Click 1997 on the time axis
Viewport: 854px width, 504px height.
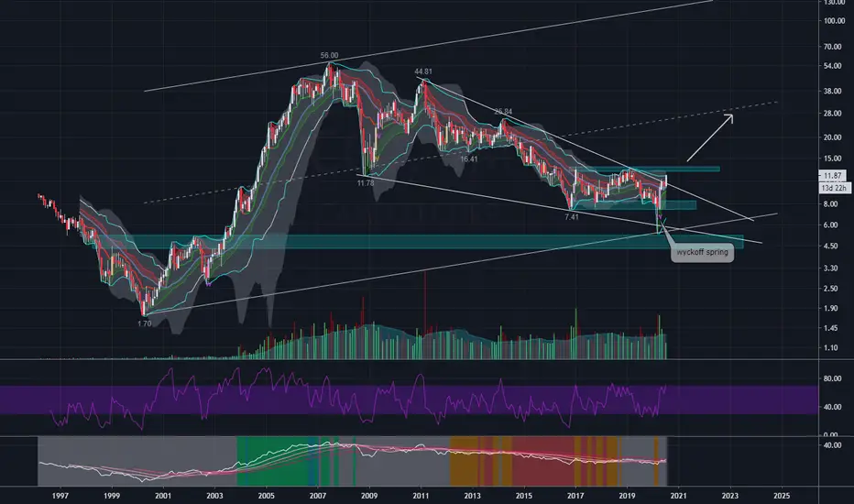coord(60,495)
